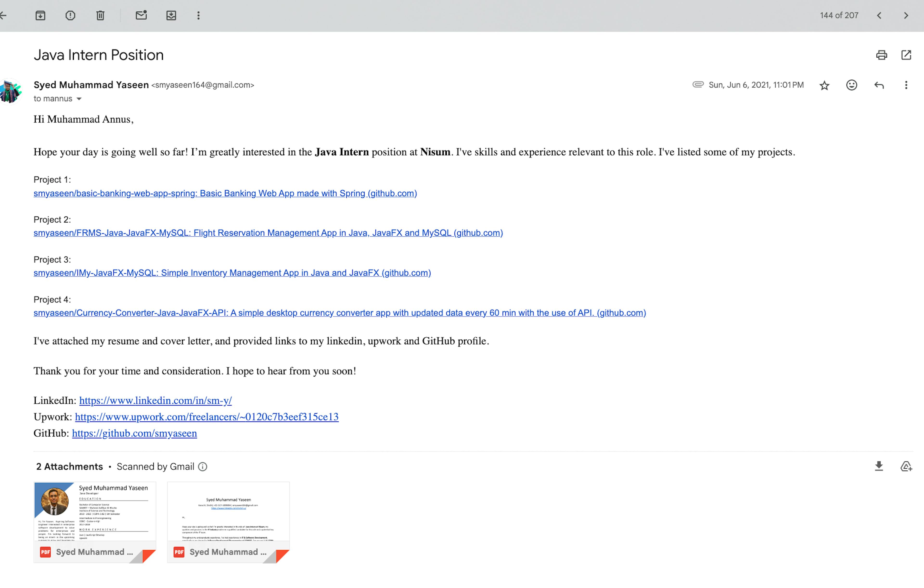
Task: Delete the email with trash icon
Action: coord(100,15)
